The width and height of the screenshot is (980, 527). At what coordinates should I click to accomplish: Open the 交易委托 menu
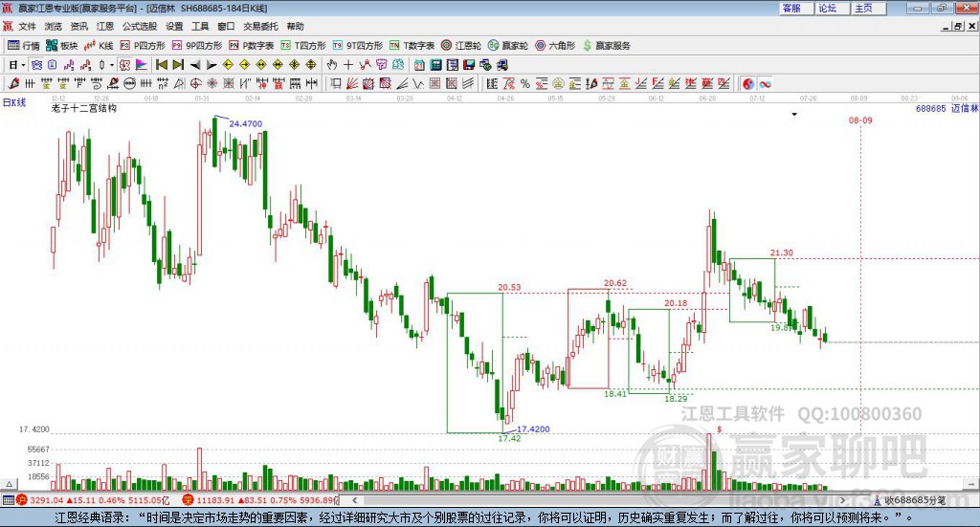click(260, 26)
